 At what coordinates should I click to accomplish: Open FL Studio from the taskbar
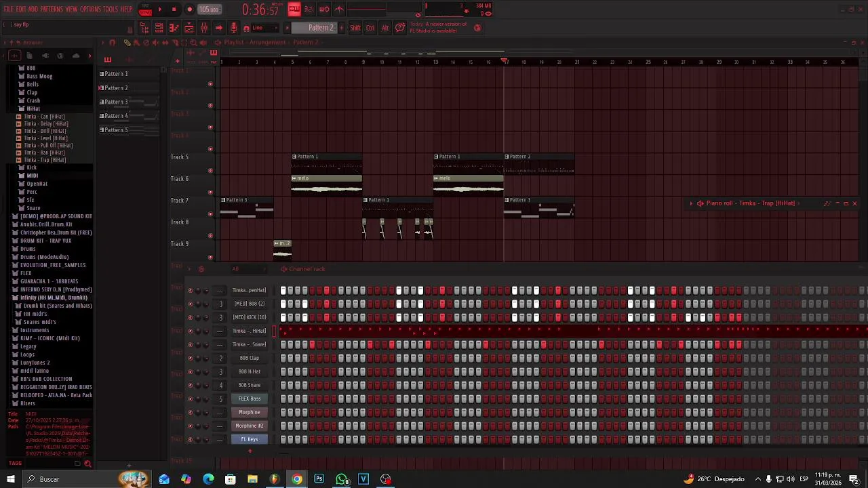point(274,479)
